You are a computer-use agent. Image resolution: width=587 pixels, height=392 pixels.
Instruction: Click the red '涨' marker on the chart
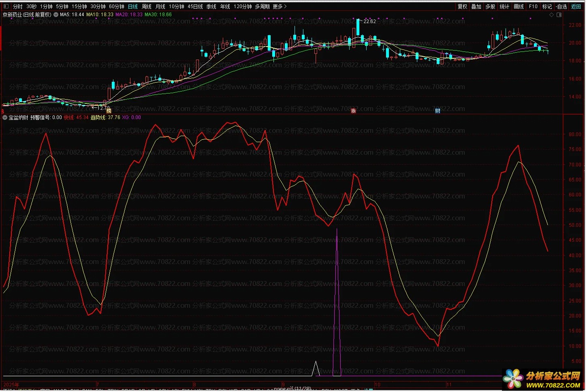pyautogui.click(x=353, y=111)
